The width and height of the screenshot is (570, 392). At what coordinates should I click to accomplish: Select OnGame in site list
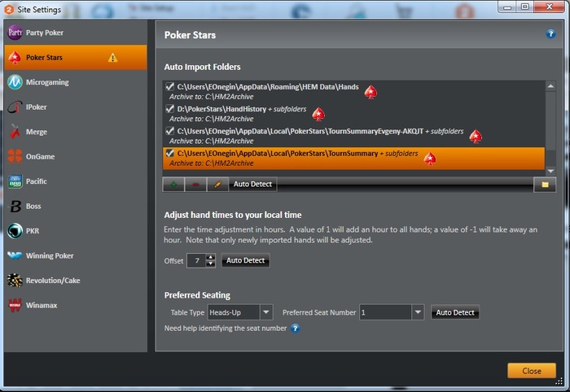[75, 156]
